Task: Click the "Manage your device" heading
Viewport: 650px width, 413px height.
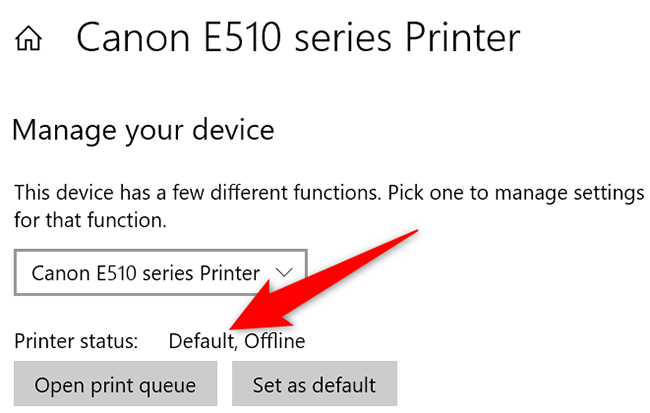Action: click(x=143, y=130)
